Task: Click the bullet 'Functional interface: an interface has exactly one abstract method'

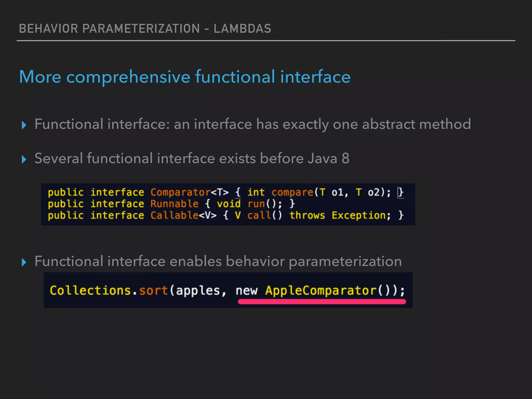Action: (252, 125)
